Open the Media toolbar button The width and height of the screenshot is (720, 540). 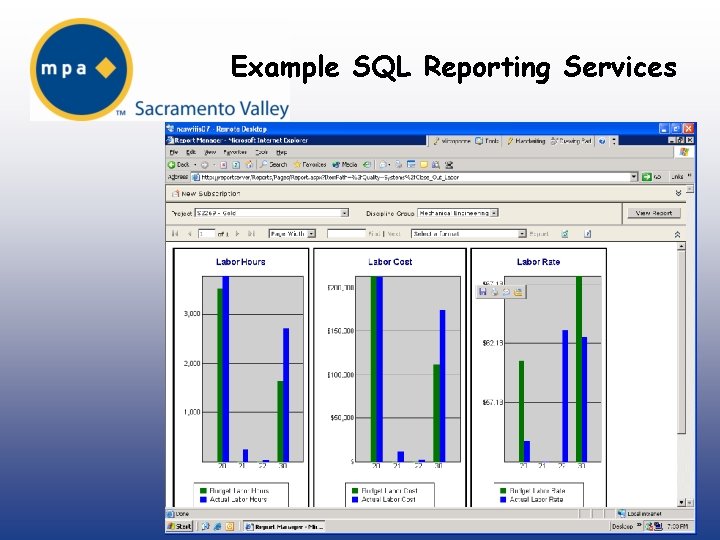345,164
